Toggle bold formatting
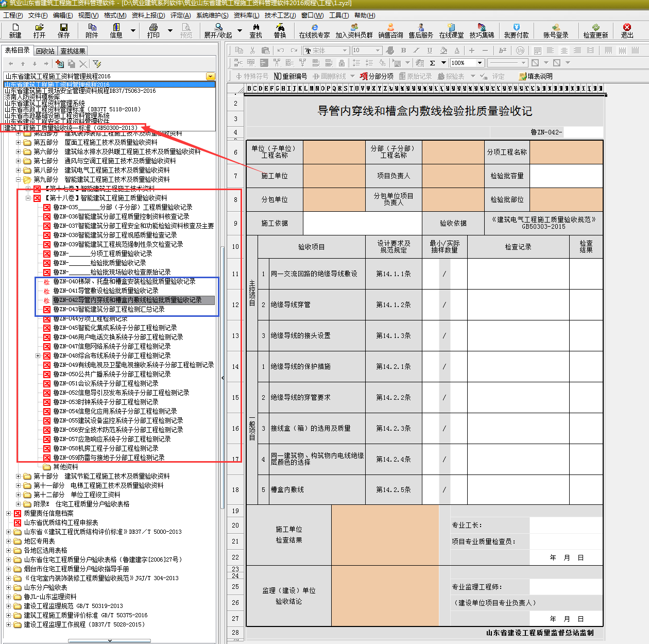This screenshot has height=644, width=649. click(x=403, y=50)
